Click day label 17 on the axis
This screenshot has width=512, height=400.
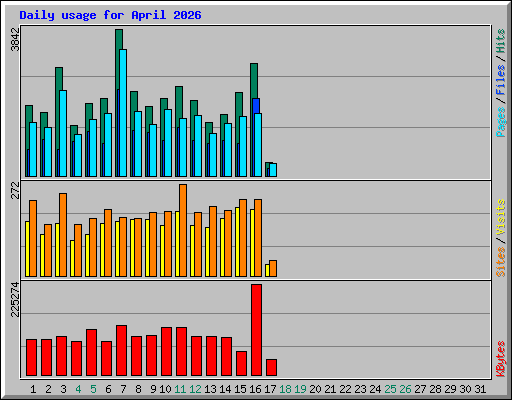pos(270,389)
